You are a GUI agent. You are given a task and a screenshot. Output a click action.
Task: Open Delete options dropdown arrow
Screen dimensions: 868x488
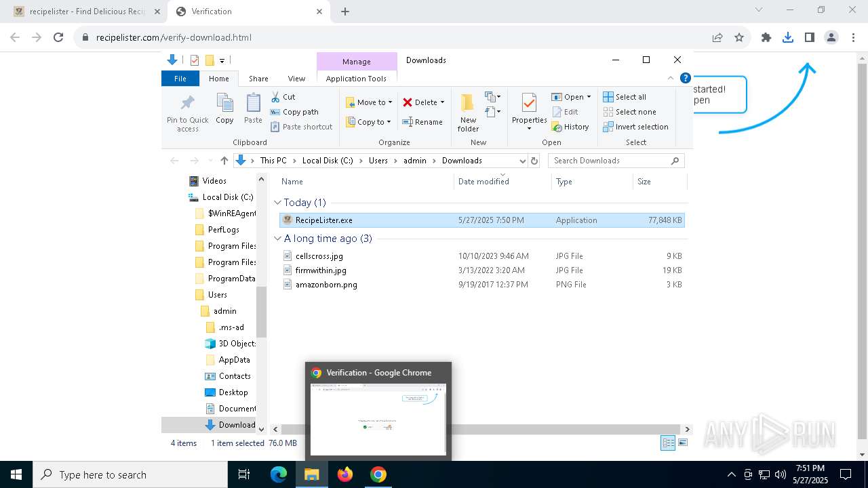[x=442, y=102]
